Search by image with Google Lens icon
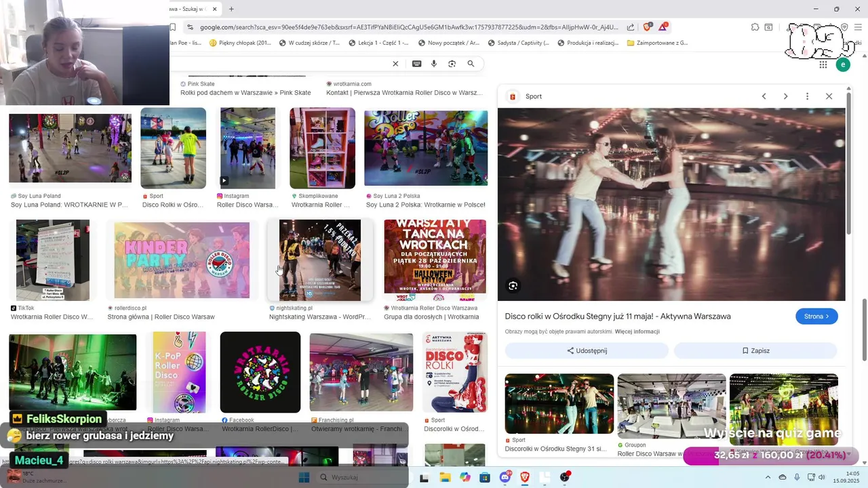The width and height of the screenshot is (868, 488). coord(452,64)
